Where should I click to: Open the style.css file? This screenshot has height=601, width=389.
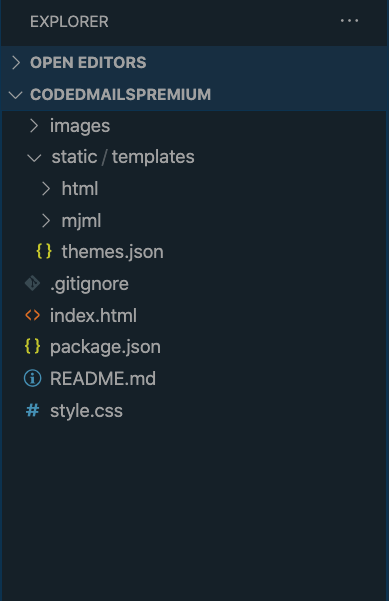click(87, 411)
